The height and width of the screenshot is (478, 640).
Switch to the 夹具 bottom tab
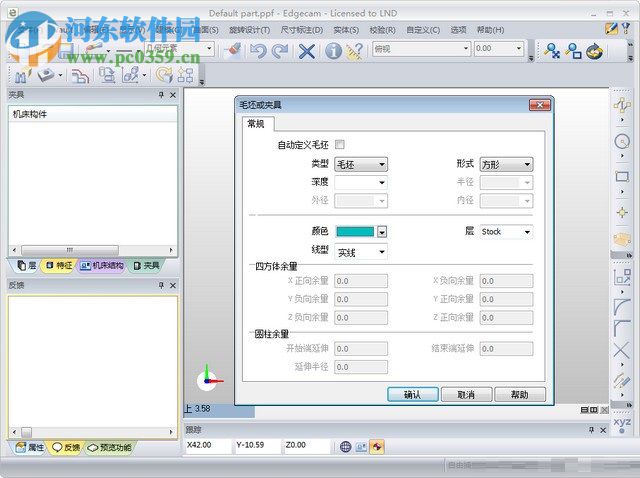tap(147, 266)
